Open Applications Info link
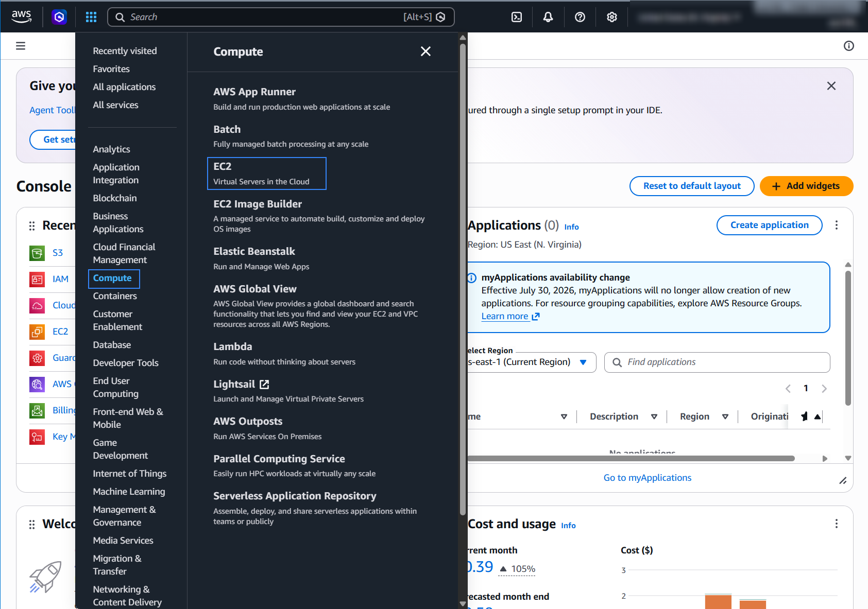 pyautogui.click(x=571, y=227)
